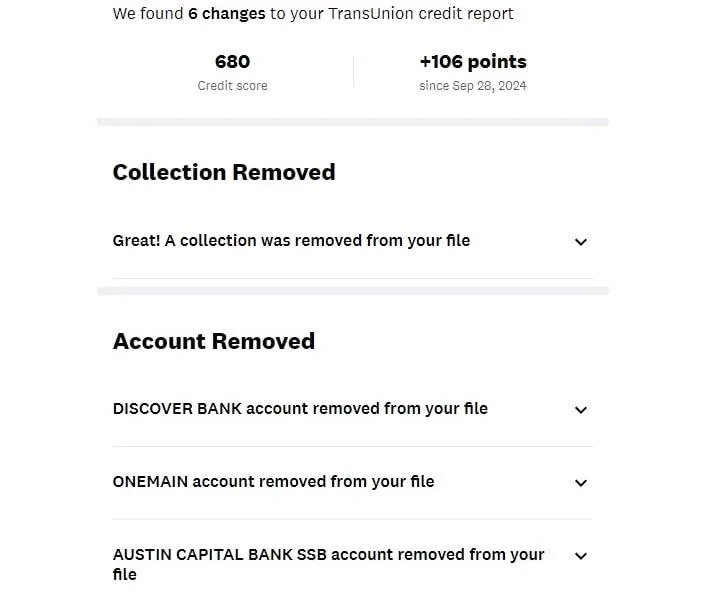Click the 680 credit score number
Screen dimensions: 706x603
[x=232, y=62]
